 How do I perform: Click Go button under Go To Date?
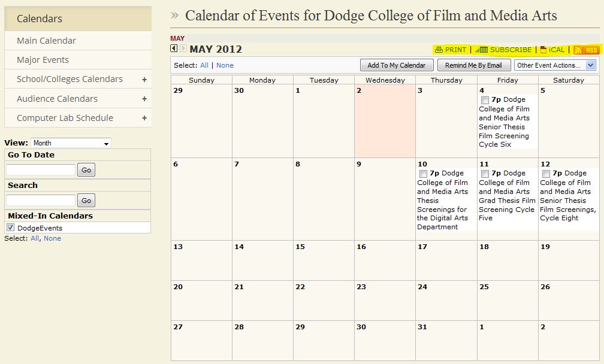pos(86,169)
